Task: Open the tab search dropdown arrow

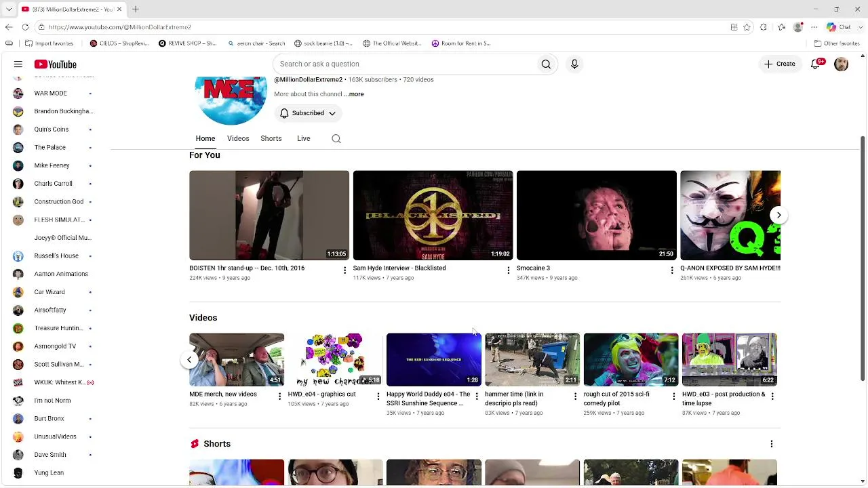Action: tap(9, 9)
